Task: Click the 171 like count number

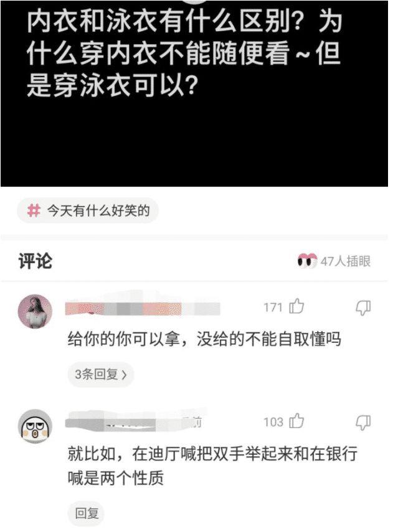Action: [273, 308]
